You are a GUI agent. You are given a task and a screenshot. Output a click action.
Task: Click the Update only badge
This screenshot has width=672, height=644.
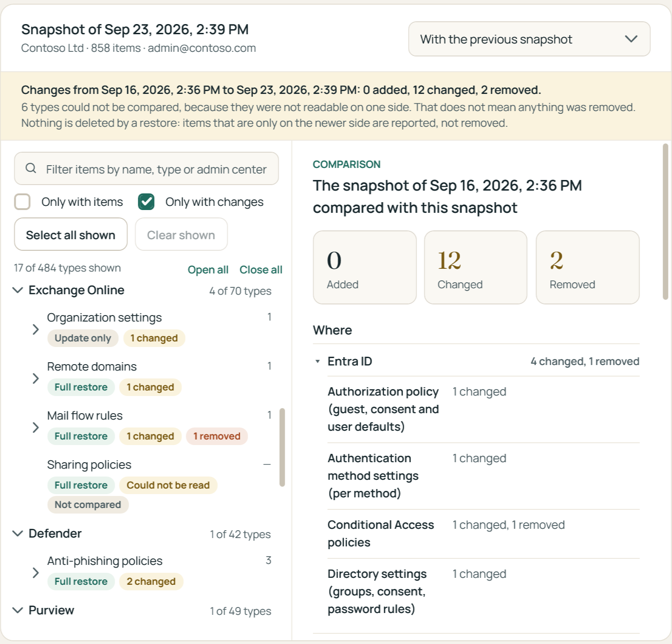(x=83, y=338)
